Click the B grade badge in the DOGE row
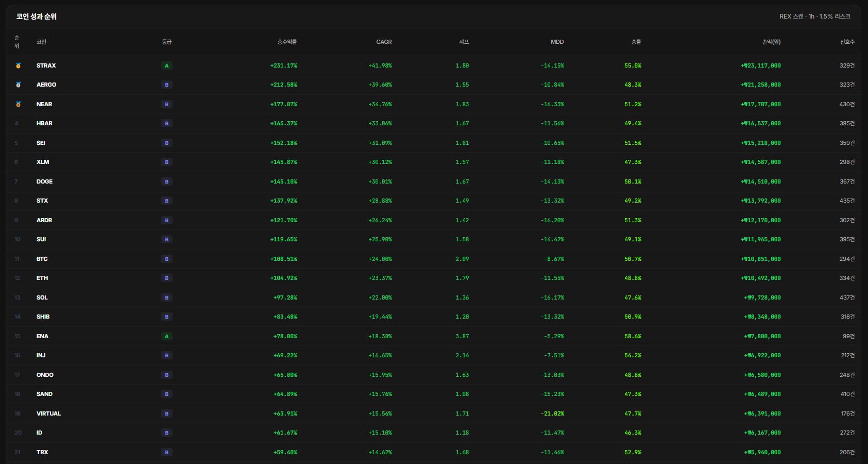 [x=166, y=181]
